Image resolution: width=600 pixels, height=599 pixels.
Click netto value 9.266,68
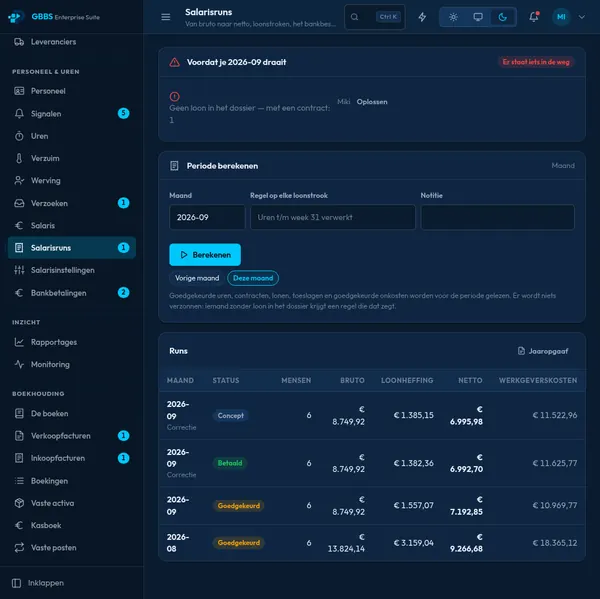click(x=466, y=549)
